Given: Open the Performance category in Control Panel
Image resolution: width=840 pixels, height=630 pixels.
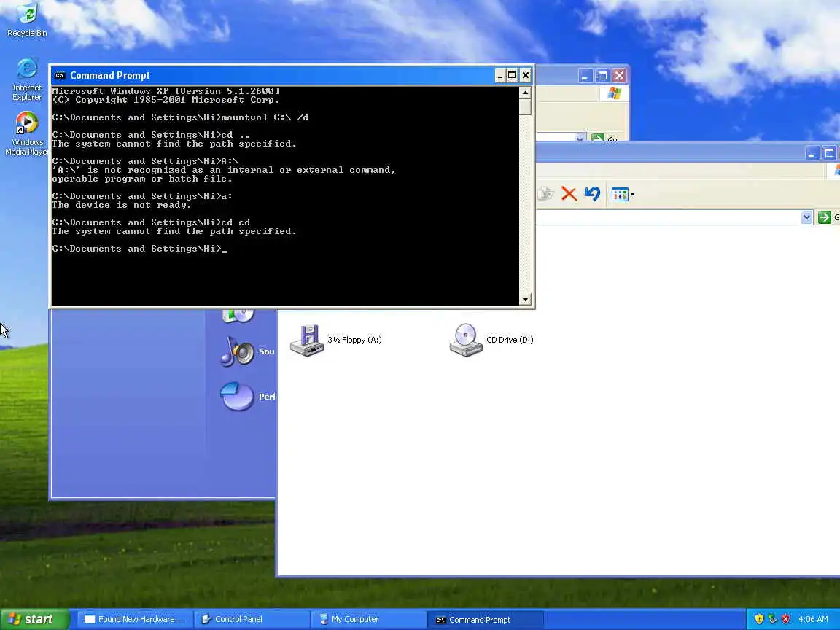Looking at the screenshot, I should click(247, 397).
